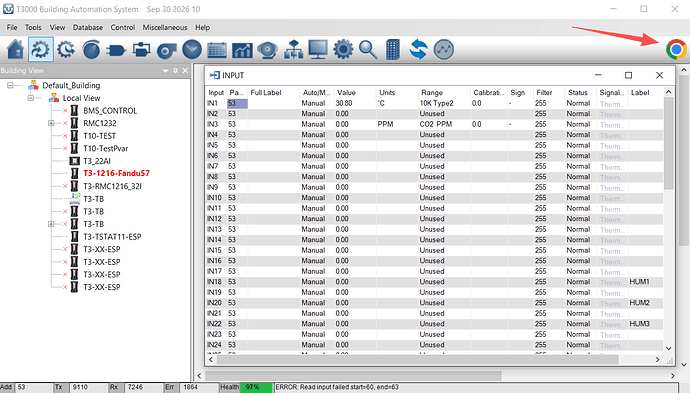This screenshot has width=690, height=393.
Task: Click the HUM1 label cell
Action: [645, 282]
